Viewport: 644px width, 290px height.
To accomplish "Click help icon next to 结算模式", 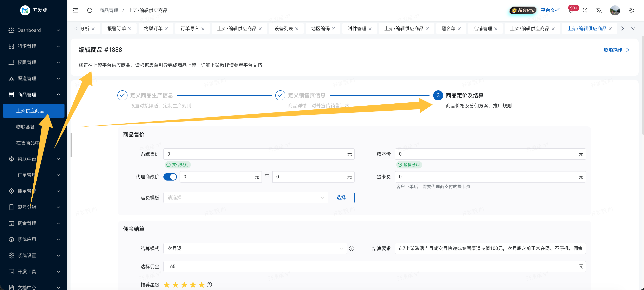I will (352, 248).
